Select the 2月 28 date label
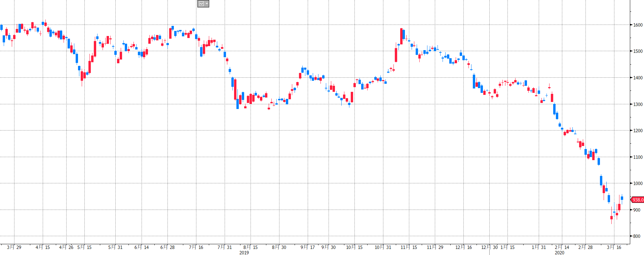The height and width of the screenshot is (255, 644). point(585,247)
